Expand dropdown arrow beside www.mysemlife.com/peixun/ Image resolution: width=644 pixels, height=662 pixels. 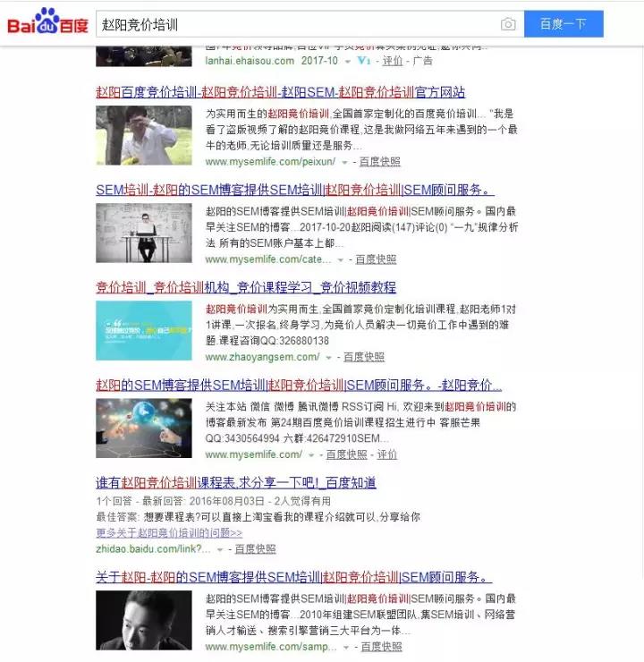click(x=345, y=163)
